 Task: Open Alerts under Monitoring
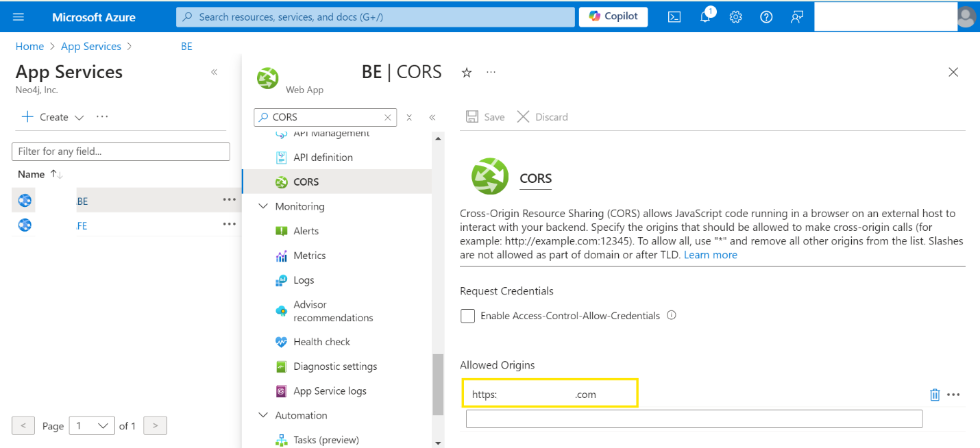(306, 231)
